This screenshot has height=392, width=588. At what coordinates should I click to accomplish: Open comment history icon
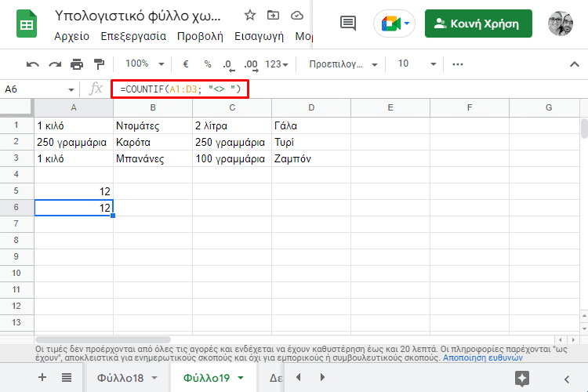[348, 24]
